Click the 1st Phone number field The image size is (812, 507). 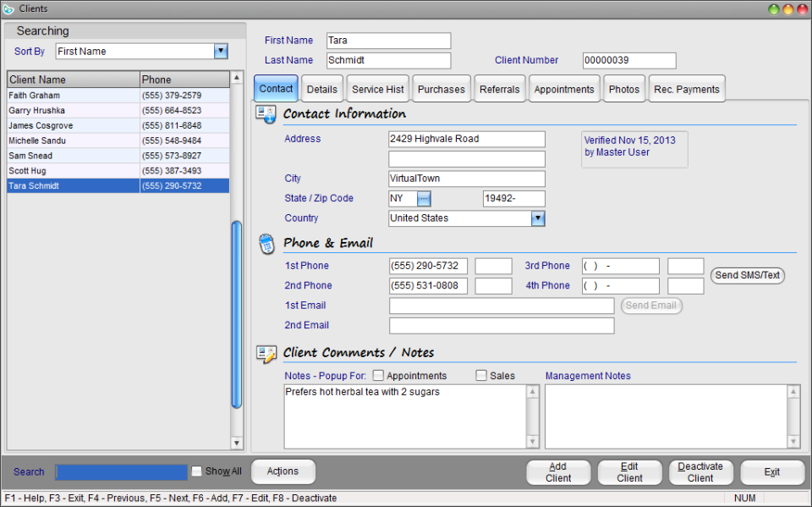coord(428,266)
